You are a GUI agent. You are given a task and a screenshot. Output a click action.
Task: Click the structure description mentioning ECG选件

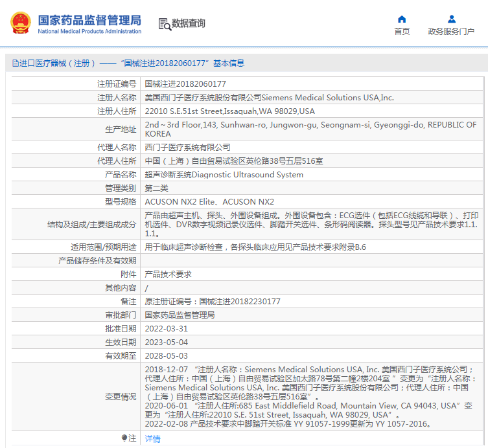[312, 224]
